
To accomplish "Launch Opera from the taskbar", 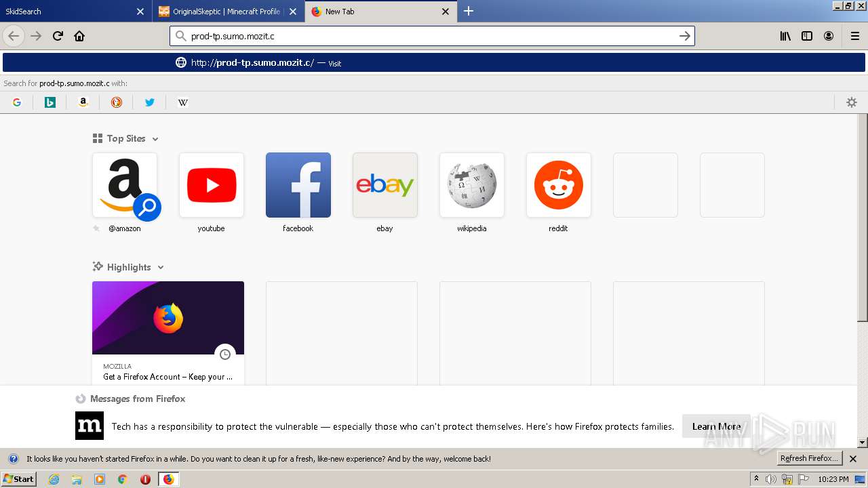I will tap(145, 479).
